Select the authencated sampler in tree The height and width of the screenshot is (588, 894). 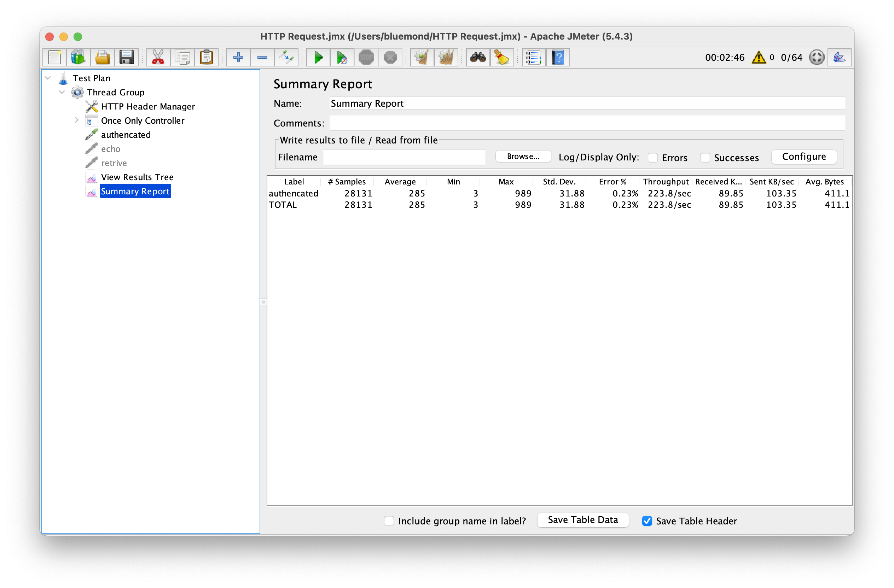(x=126, y=135)
